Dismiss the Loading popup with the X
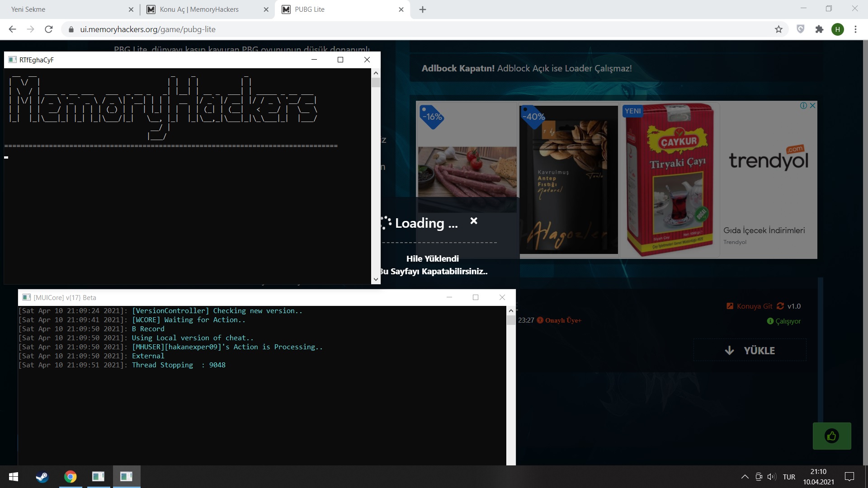Image resolution: width=868 pixels, height=488 pixels. coord(474,221)
